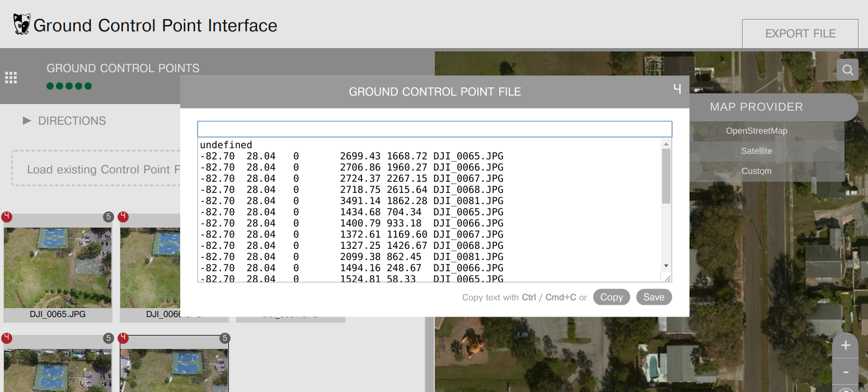Switch map provider to Satellite
This screenshot has width=868, height=392.
[x=757, y=150]
